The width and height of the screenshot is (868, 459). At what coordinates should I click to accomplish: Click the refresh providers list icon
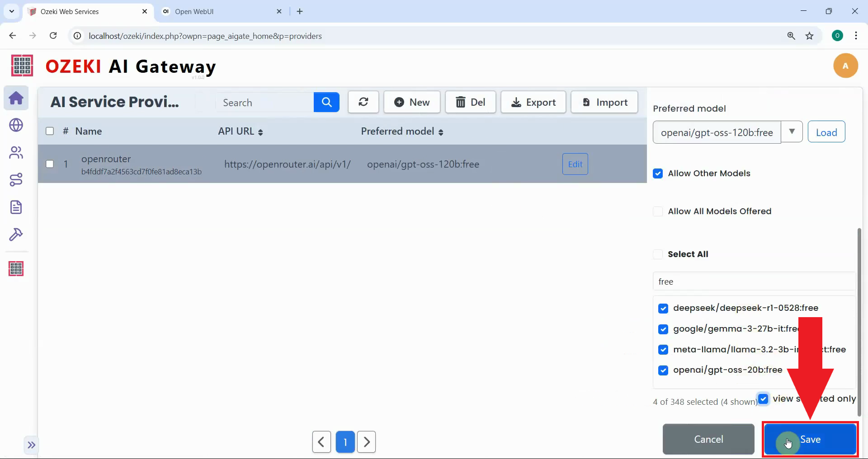point(363,102)
